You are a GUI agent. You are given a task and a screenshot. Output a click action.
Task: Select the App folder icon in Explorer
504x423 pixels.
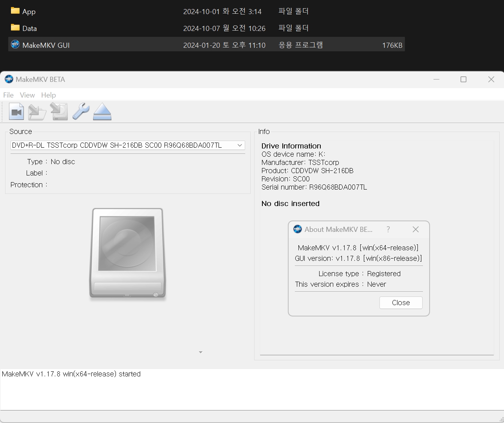click(15, 11)
